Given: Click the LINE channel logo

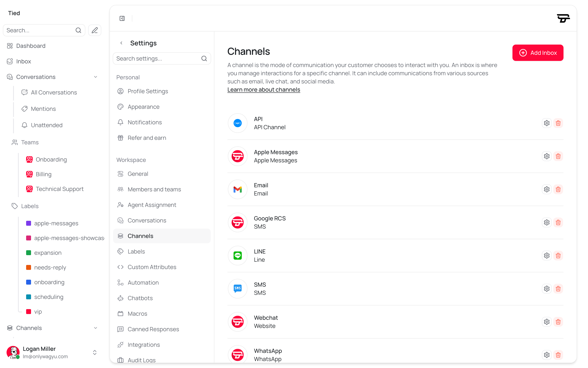Looking at the screenshot, I should [237, 255].
